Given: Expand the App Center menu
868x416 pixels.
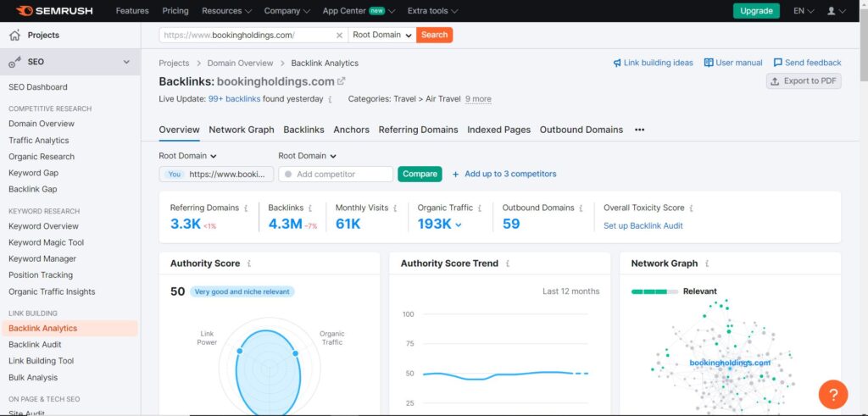Looking at the screenshot, I should pyautogui.click(x=359, y=10).
